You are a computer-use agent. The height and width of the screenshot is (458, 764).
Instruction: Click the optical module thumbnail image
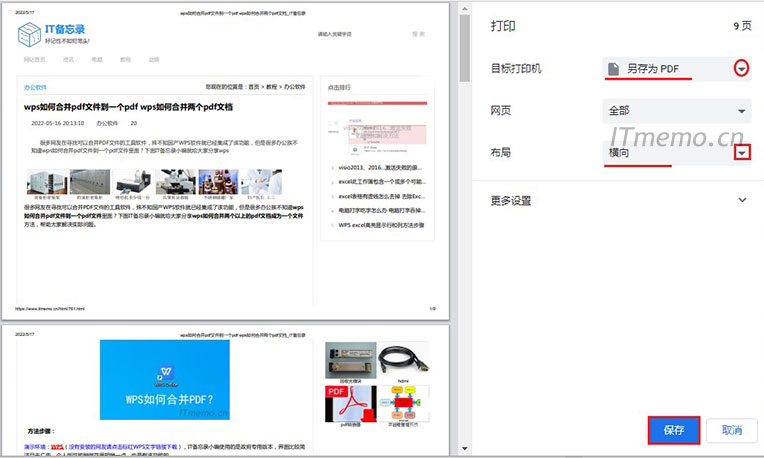click(351, 361)
